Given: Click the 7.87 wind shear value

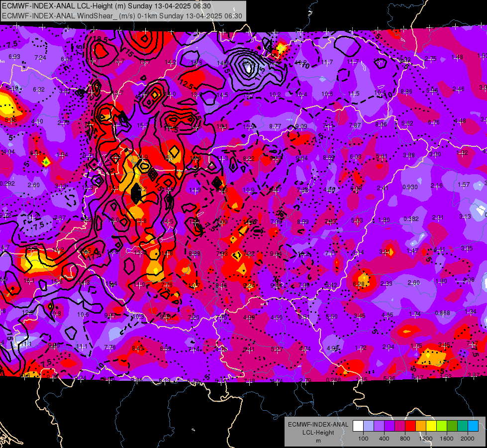Looking at the screenshot, I should pyautogui.click(x=355, y=125).
